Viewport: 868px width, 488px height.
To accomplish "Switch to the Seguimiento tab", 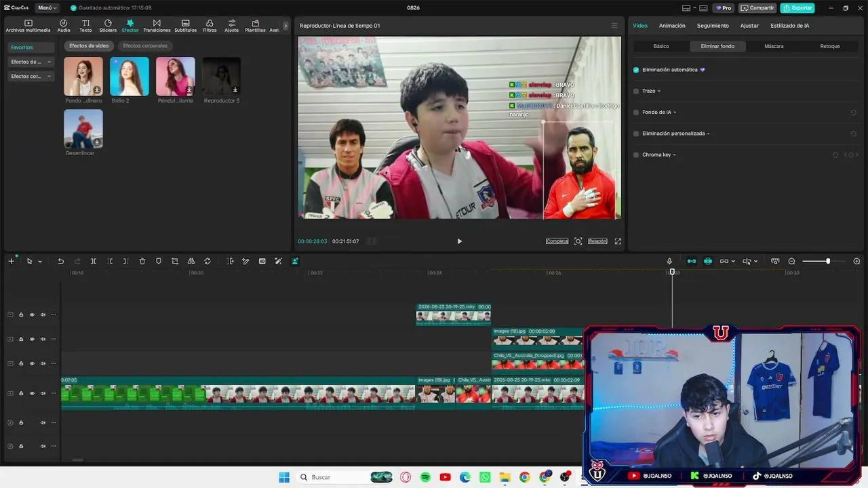I will (713, 26).
